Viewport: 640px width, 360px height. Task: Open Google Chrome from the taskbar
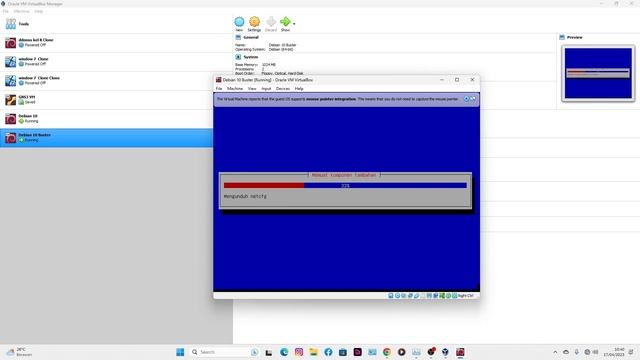pyautogui.click(x=387, y=352)
